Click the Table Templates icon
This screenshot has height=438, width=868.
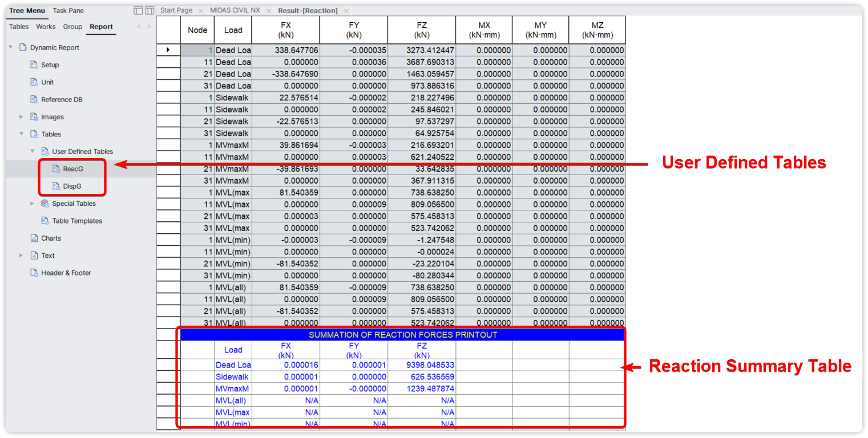(x=45, y=221)
